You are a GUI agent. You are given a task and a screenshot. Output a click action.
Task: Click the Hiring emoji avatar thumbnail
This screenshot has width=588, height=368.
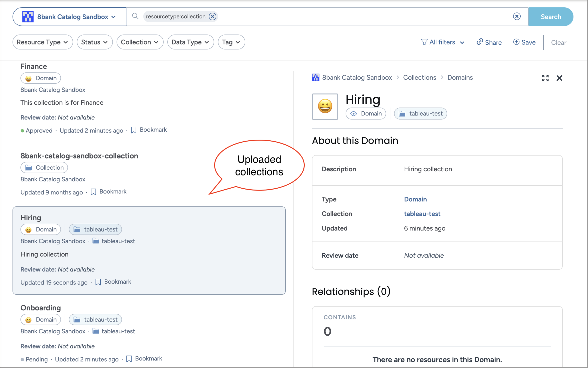coord(325,107)
